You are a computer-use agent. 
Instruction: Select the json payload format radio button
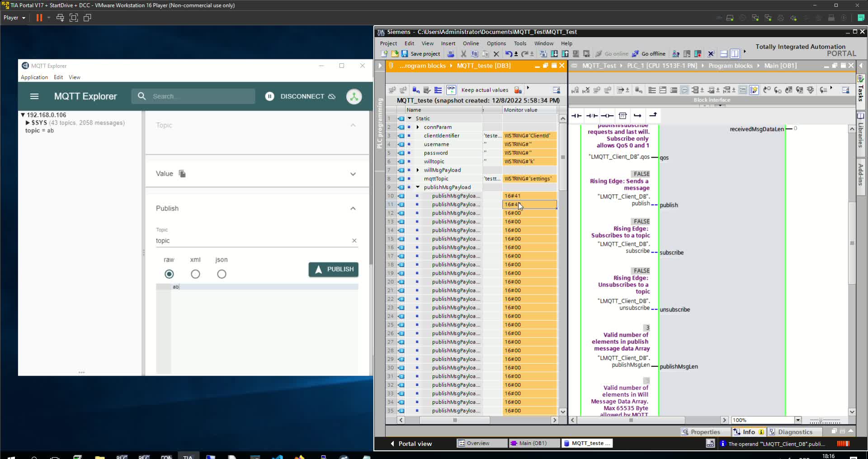[222, 274]
